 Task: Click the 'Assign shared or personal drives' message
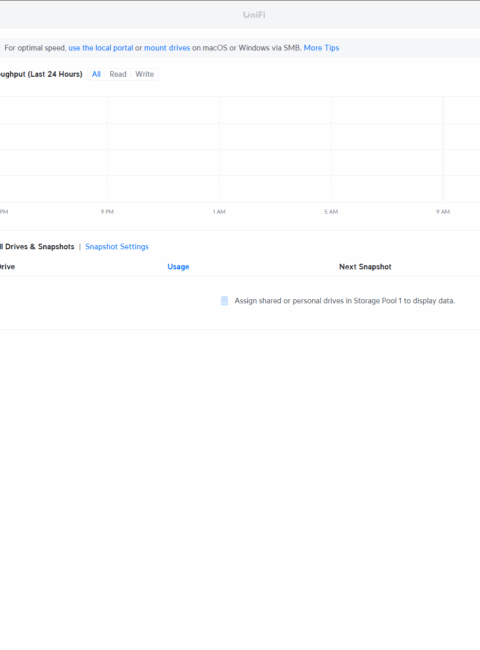[344, 301]
